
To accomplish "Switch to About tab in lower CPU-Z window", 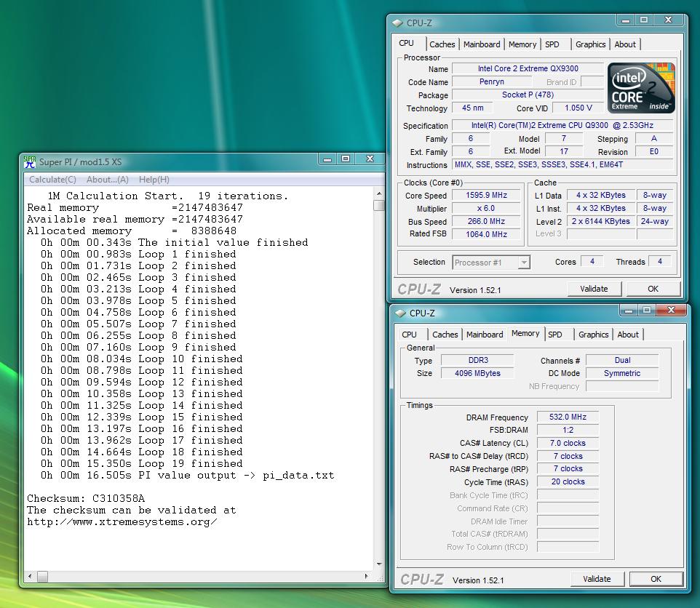I will pyautogui.click(x=628, y=335).
